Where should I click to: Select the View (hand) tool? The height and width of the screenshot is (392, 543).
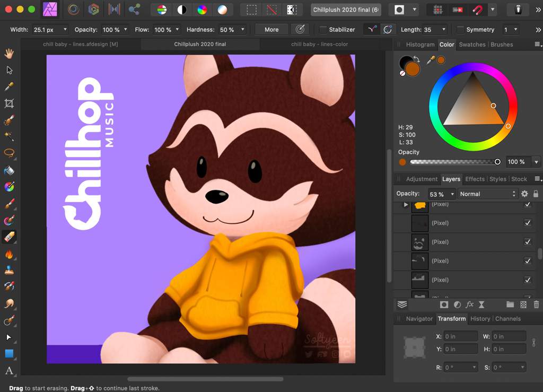pos(9,54)
